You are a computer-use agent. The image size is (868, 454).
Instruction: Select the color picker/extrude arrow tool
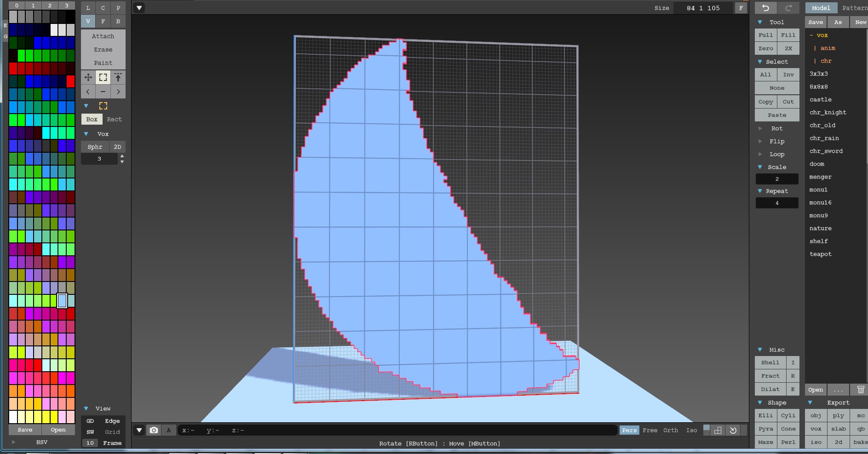point(118,77)
